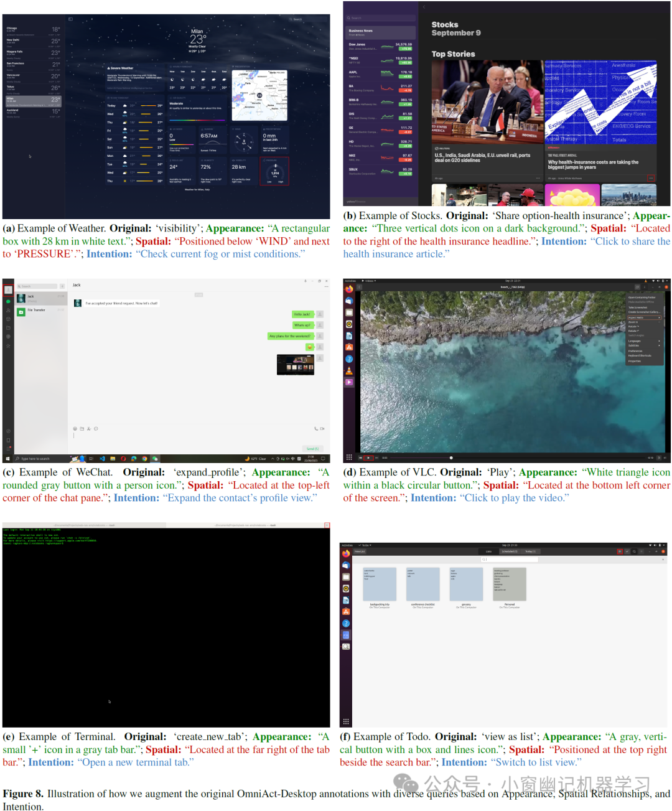This screenshot has width=672, height=811.
Task: Select the SBUX ticker row
Action: [380, 171]
